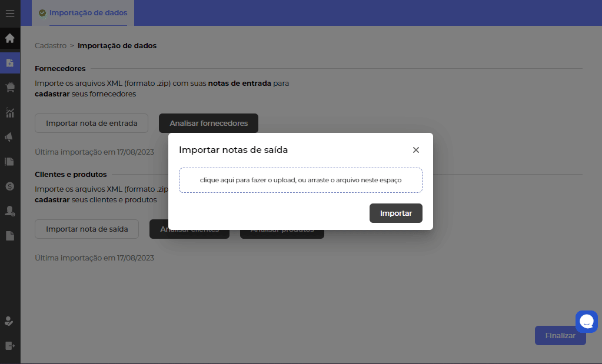
Task: Switch to Importação de dados tab
Action: point(88,12)
